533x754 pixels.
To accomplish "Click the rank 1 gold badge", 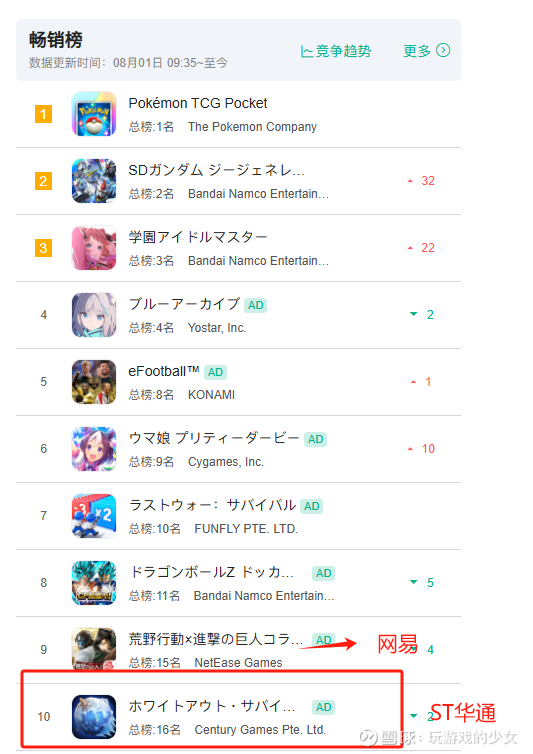I will pos(43,114).
